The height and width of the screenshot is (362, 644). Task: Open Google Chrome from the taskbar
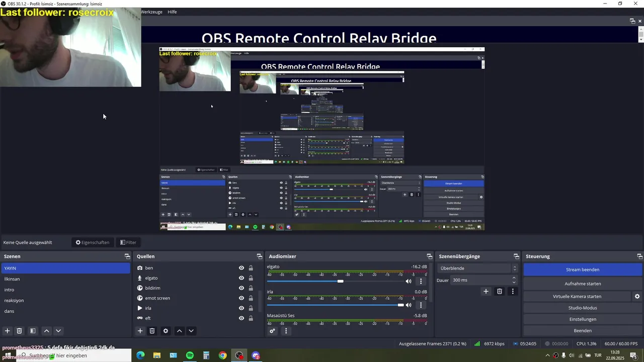pyautogui.click(x=222, y=355)
